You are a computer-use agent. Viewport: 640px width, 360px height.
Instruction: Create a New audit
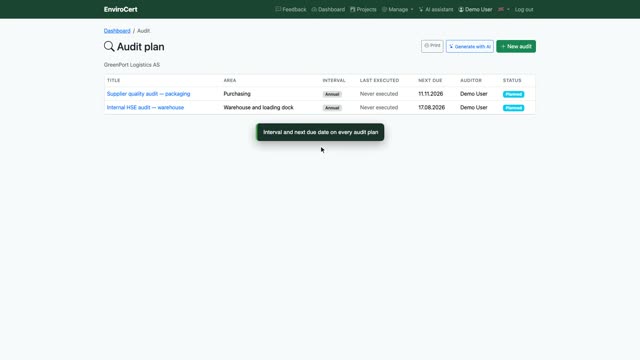(516, 46)
